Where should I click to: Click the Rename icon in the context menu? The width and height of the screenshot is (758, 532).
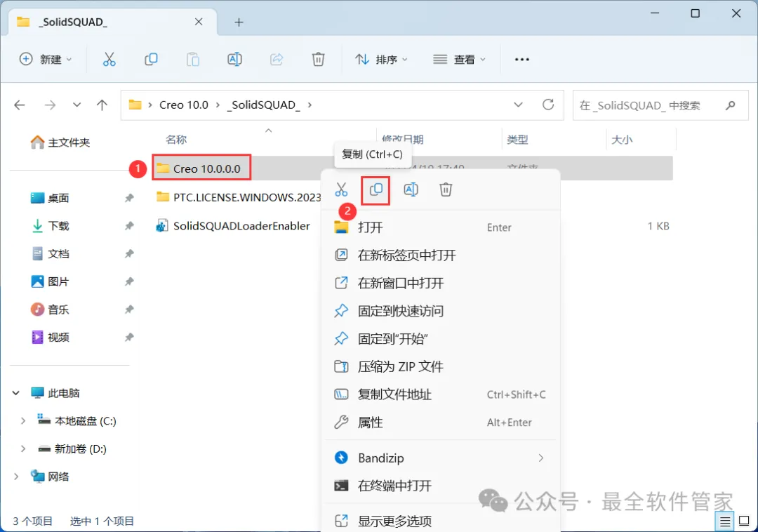pyautogui.click(x=411, y=189)
